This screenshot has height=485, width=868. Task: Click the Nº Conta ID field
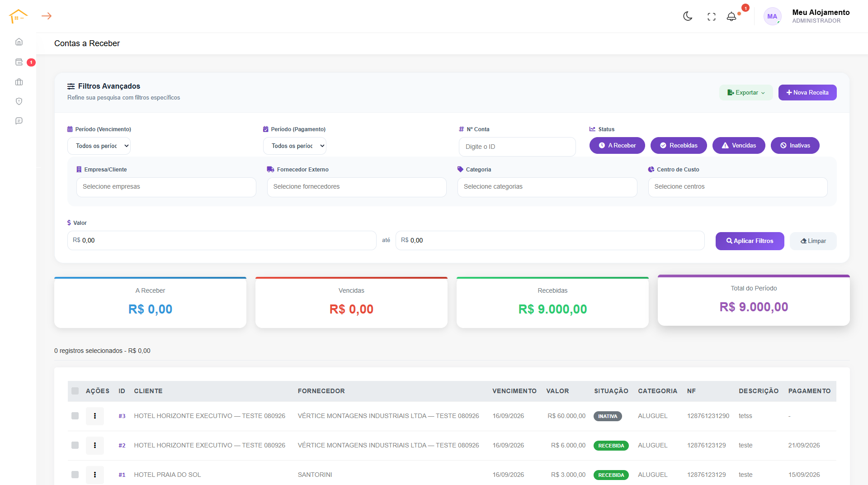(517, 147)
